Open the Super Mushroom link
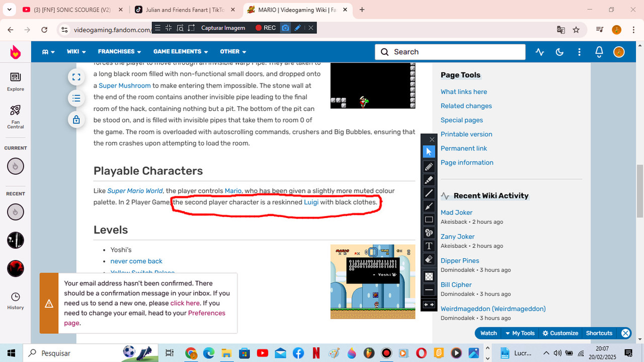The height and width of the screenshot is (362, 644). click(x=125, y=86)
